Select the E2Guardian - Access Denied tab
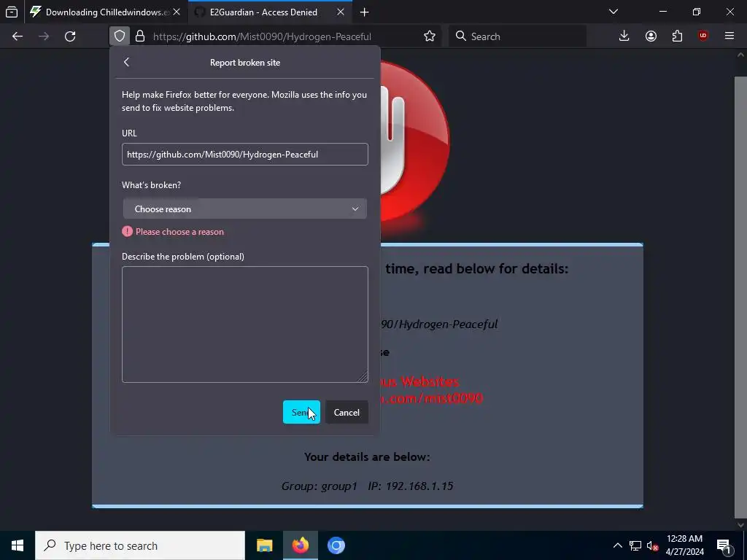Image resolution: width=747 pixels, height=560 pixels. (270, 12)
